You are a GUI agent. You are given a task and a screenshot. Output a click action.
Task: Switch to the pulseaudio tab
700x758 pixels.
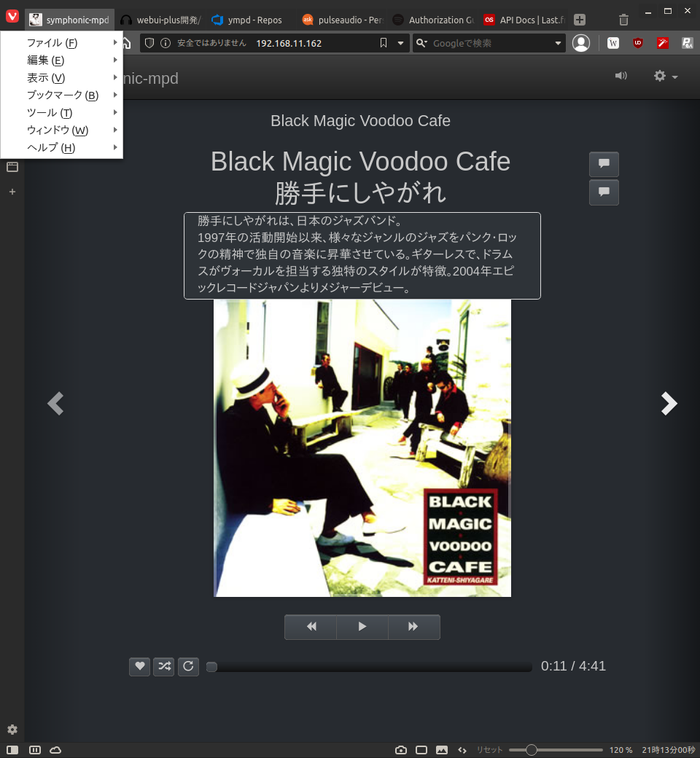[x=343, y=20]
